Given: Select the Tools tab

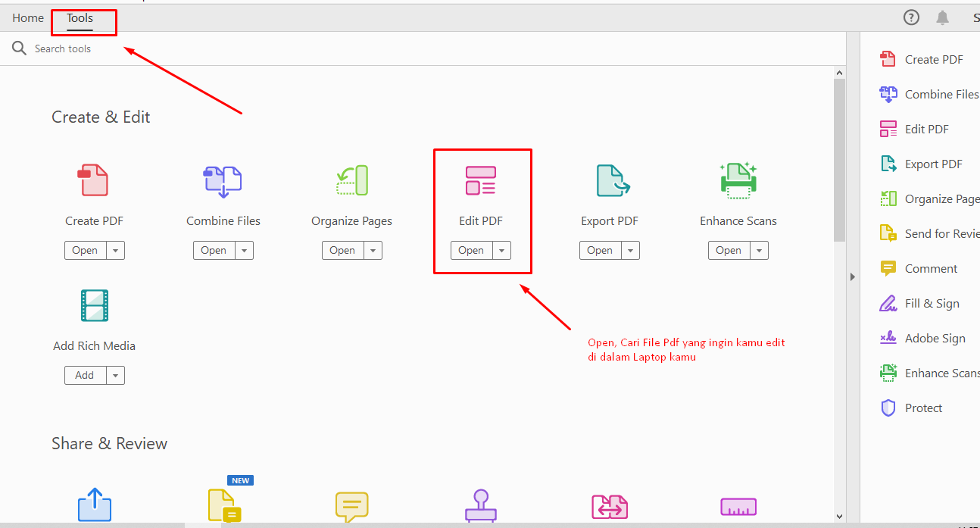Looking at the screenshot, I should click(x=80, y=17).
